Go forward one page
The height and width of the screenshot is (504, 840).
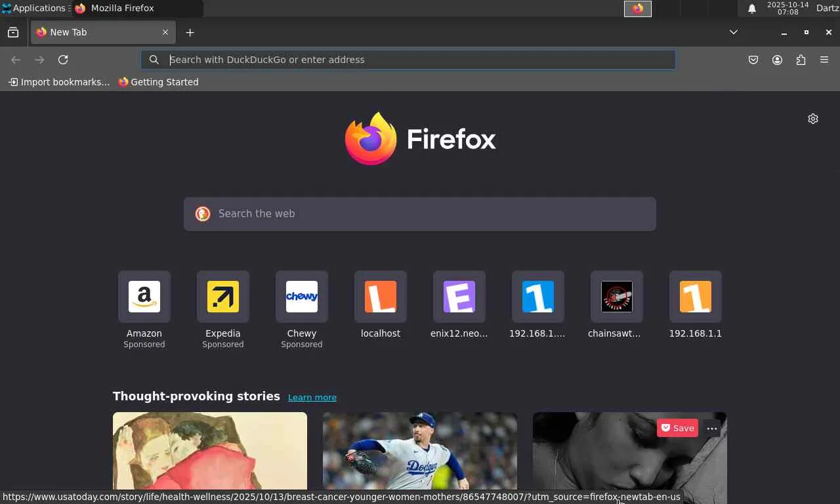click(x=39, y=60)
